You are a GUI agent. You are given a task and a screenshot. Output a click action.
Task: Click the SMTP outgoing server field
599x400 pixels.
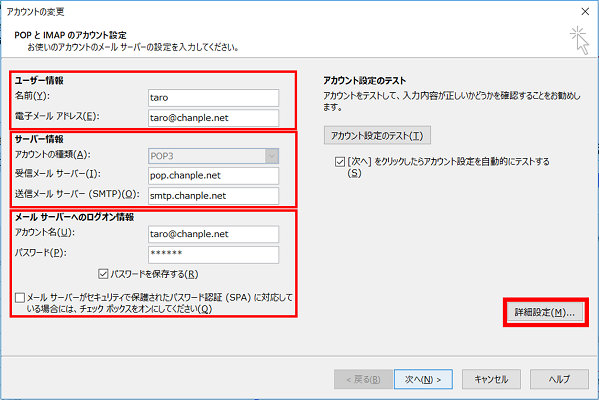pos(214,196)
